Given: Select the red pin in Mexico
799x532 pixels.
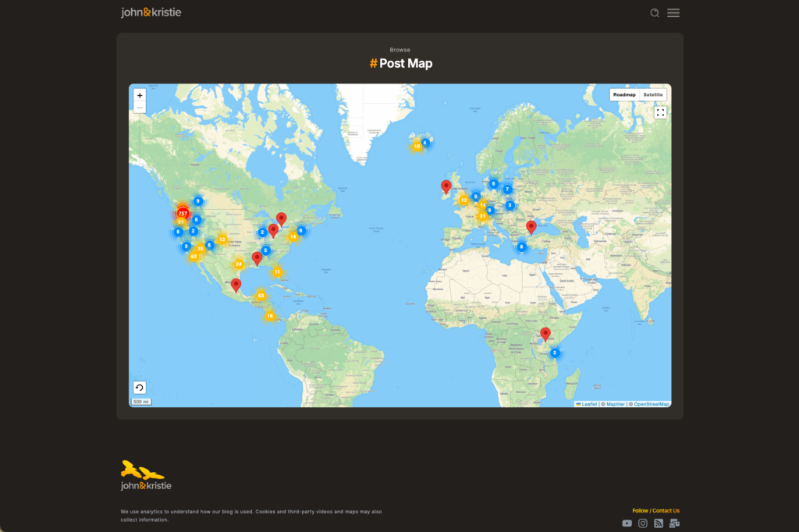Looking at the screenshot, I should click(x=236, y=286).
